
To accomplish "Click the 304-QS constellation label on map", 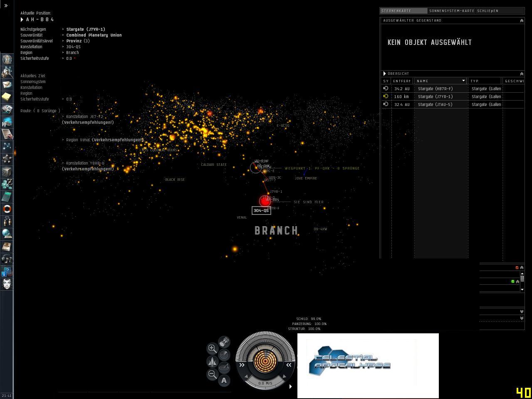I will (261, 211).
